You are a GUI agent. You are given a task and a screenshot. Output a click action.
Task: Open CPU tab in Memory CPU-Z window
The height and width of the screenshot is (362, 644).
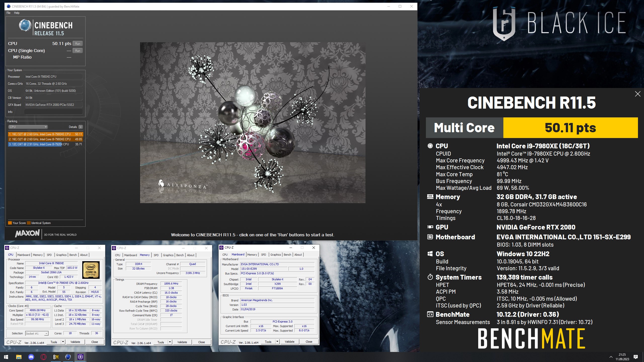pos(117,255)
